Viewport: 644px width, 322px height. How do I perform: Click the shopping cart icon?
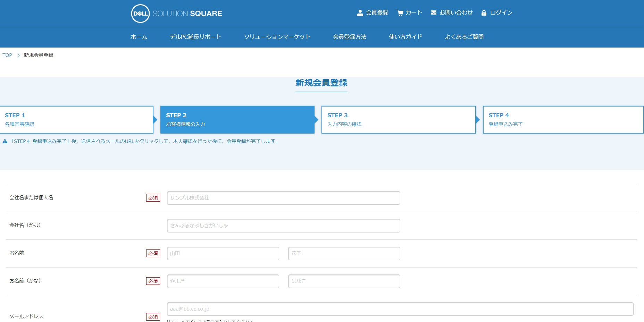point(400,13)
